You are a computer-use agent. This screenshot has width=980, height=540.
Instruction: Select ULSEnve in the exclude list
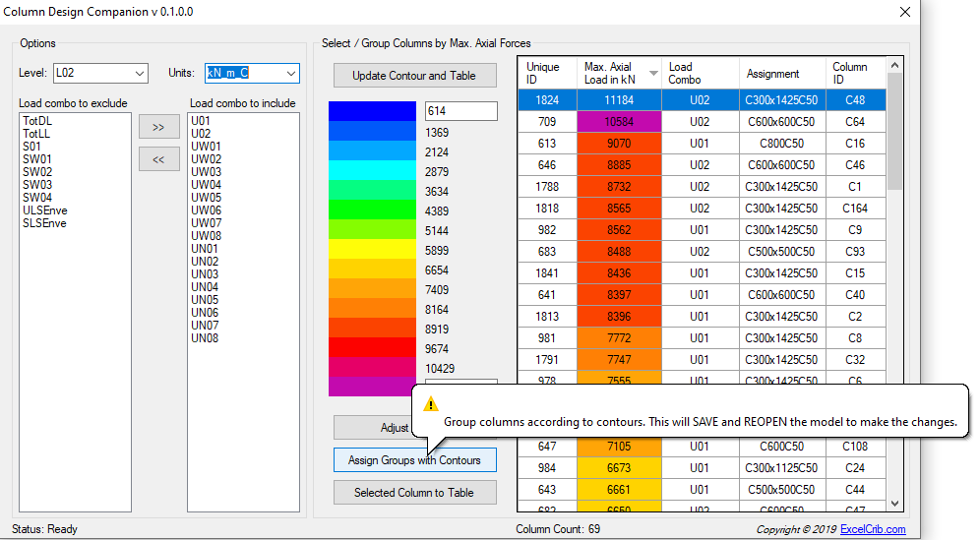[x=45, y=210]
